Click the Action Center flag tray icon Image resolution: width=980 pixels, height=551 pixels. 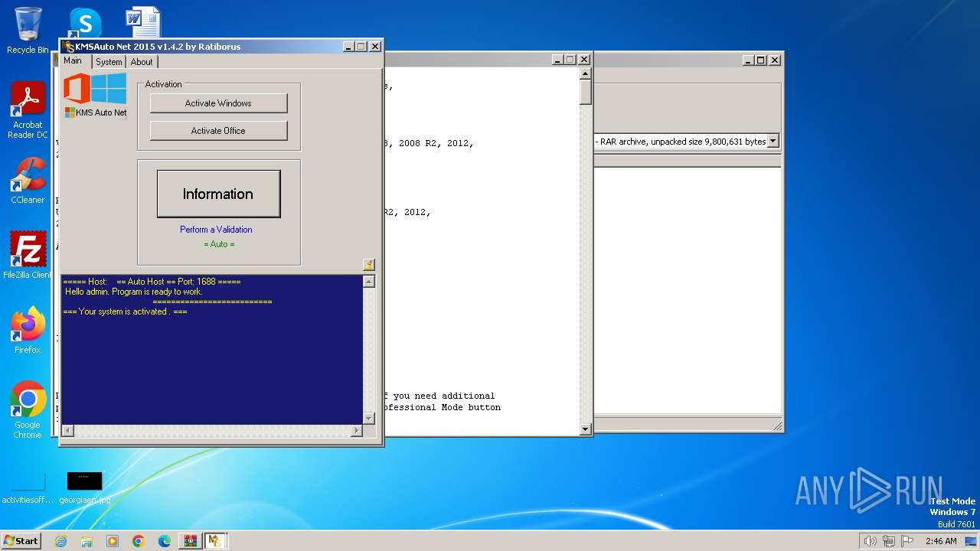pyautogui.click(x=907, y=541)
